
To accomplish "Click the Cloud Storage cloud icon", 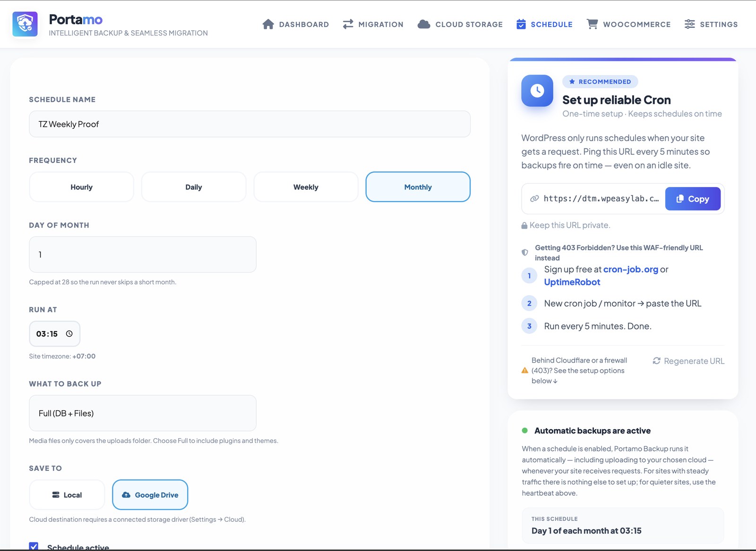I will tap(424, 24).
